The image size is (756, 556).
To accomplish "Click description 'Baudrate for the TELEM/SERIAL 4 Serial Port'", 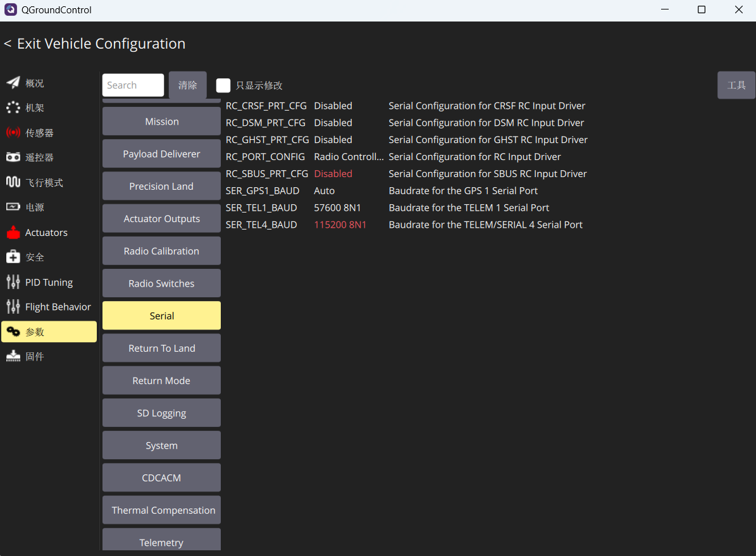I will coord(485,225).
